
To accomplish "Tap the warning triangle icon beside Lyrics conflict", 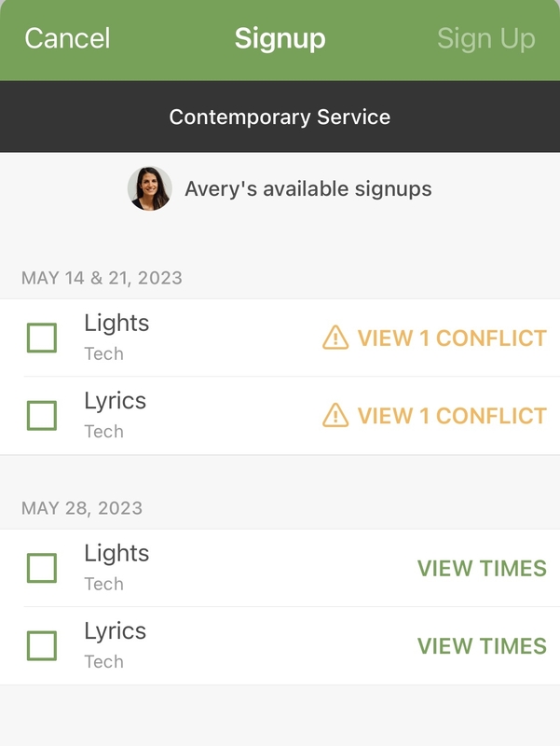I will pos(335,415).
